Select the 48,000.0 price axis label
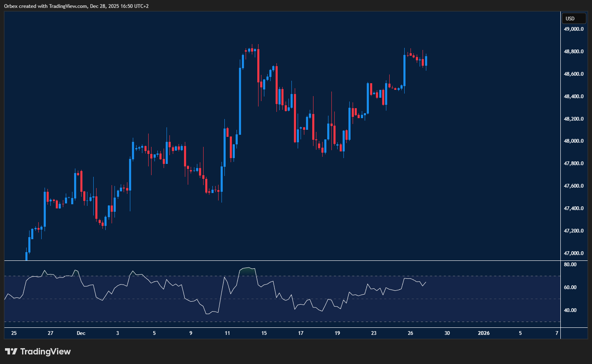The width and height of the screenshot is (592, 364). (573, 141)
